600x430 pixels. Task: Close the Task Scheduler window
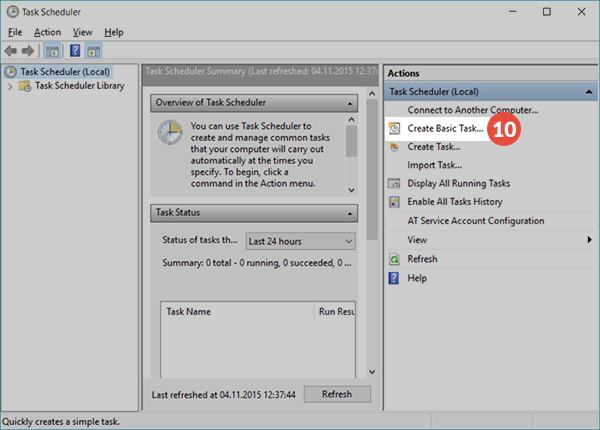click(582, 12)
